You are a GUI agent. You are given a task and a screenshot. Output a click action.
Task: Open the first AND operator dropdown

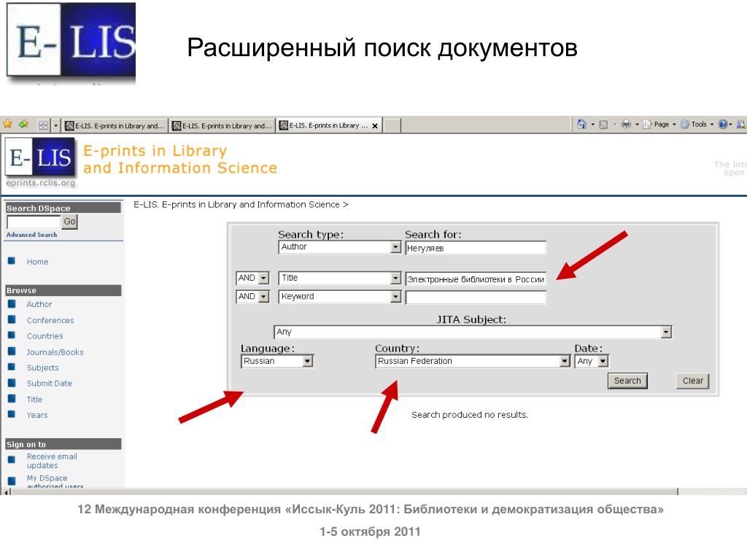tap(253, 278)
